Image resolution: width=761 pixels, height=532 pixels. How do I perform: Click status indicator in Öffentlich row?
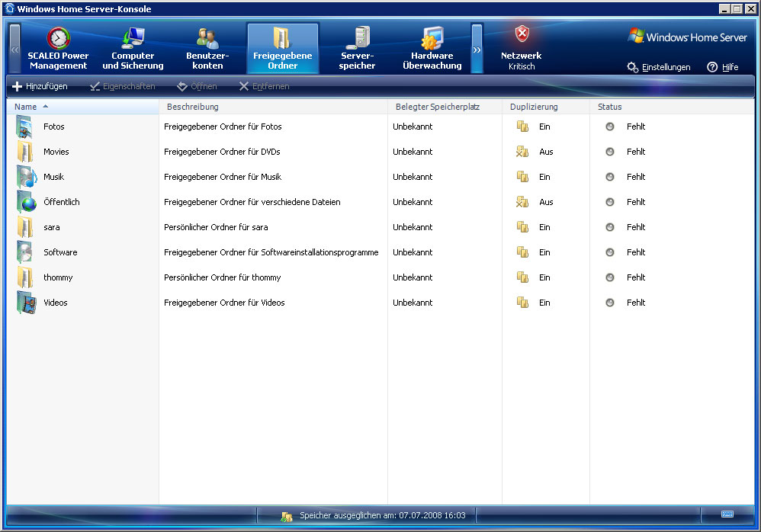(610, 202)
